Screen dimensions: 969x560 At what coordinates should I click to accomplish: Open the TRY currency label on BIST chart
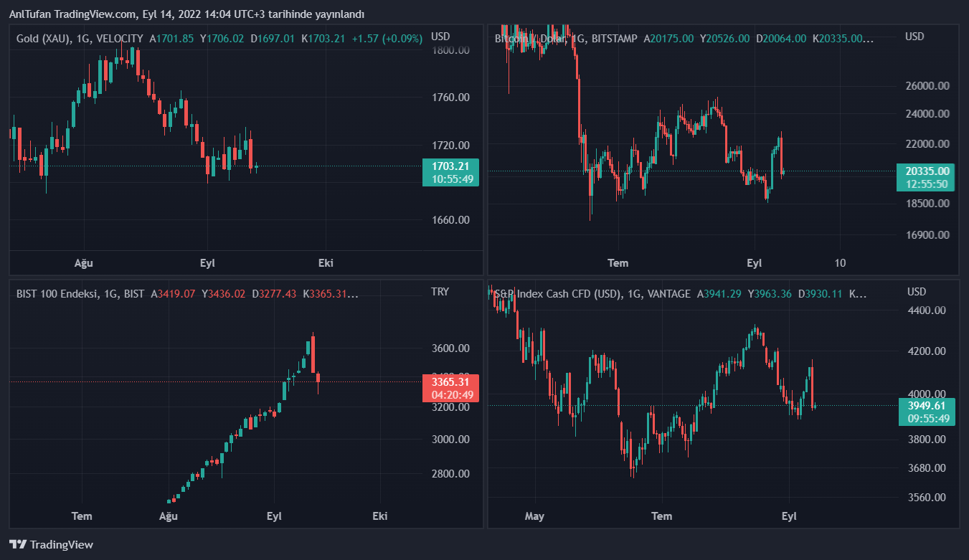coord(440,291)
